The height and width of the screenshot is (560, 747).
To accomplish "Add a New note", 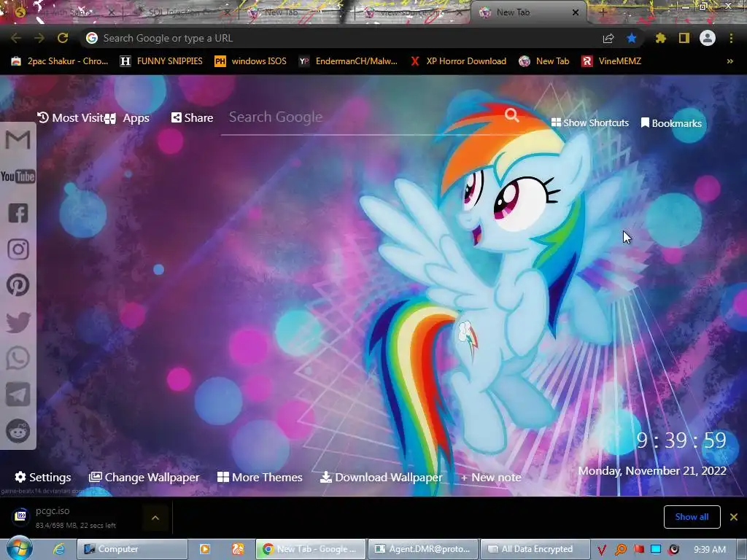I will [x=491, y=477].
